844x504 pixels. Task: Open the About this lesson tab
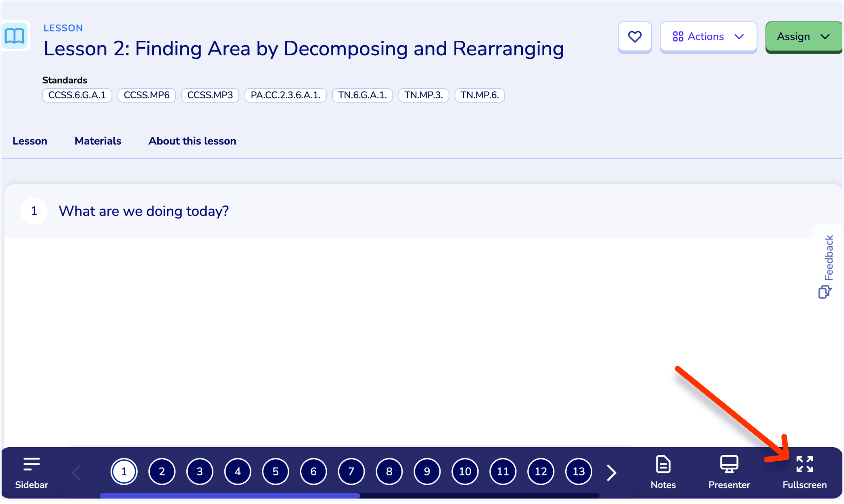[x=192, y=141]
